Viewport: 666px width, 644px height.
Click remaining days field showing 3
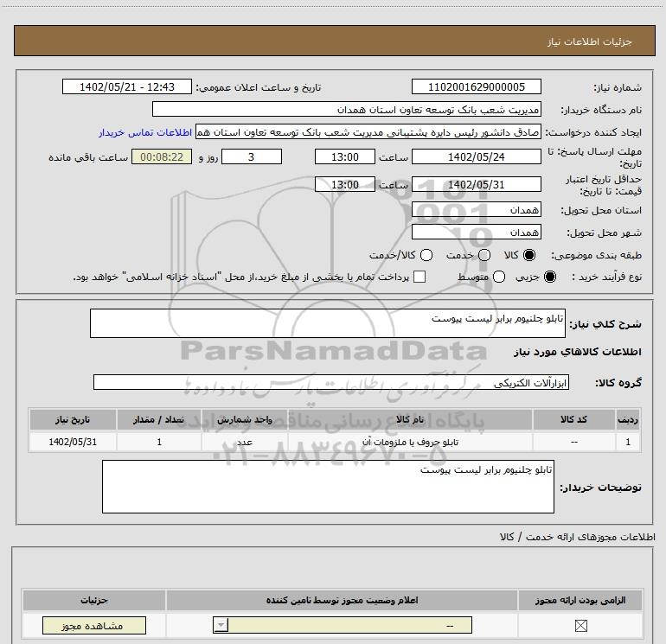[x=252, y=156]
